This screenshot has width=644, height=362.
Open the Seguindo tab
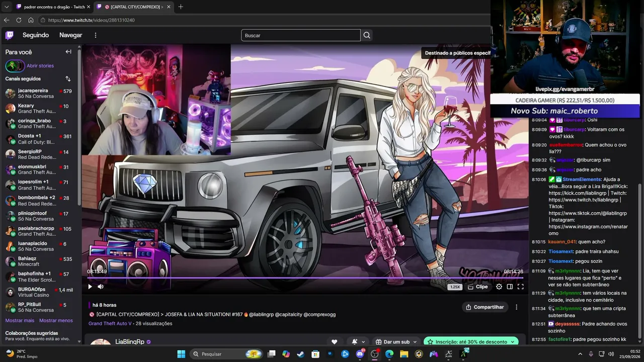36,35
